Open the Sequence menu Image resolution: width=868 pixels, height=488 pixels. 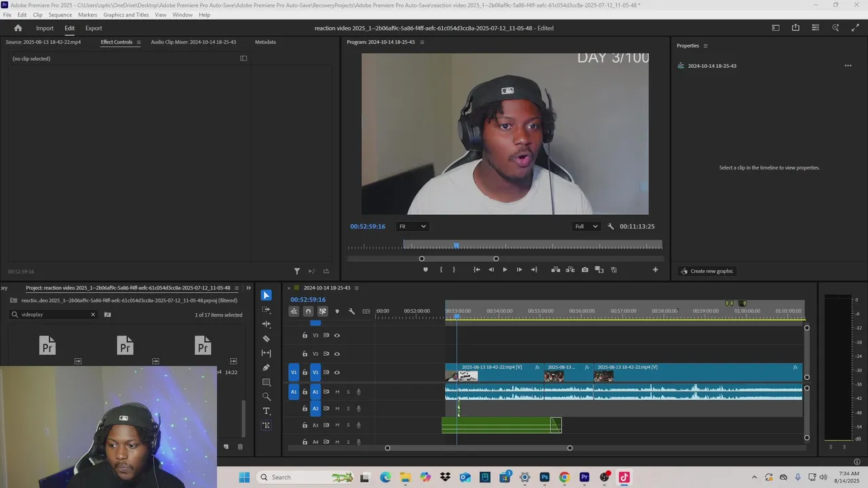point(60,15)
